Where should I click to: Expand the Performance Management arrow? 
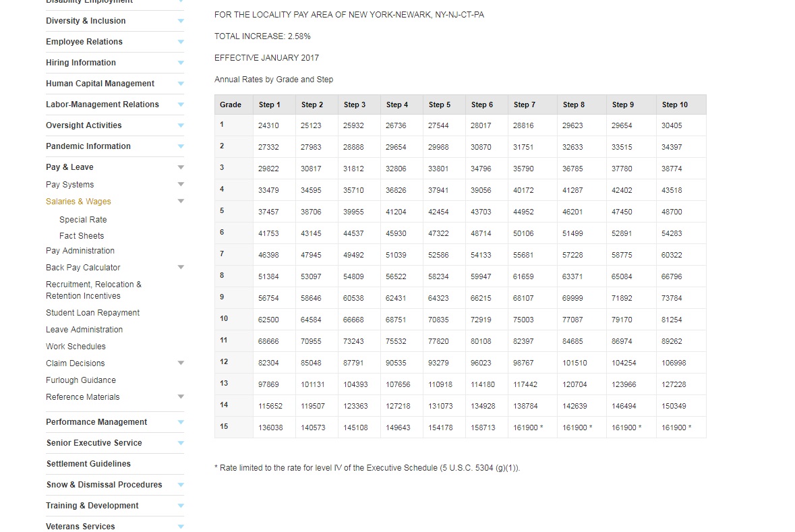click(x=181, y=422)
